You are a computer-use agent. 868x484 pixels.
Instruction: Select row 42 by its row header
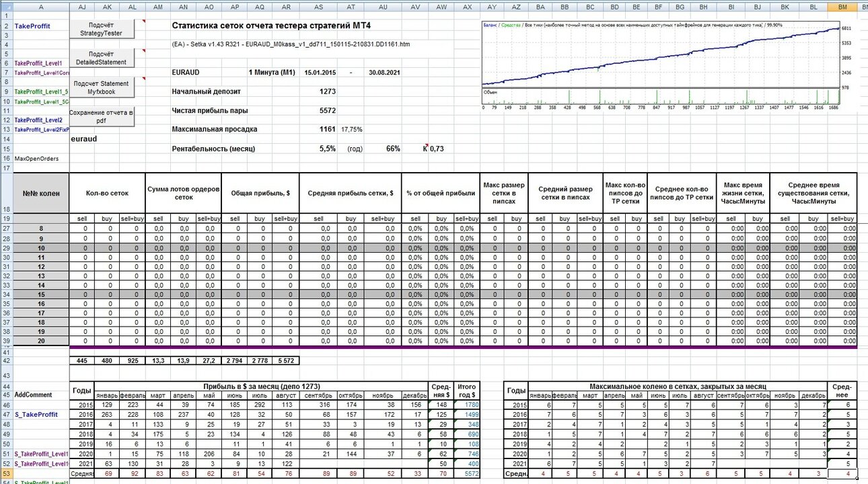[x=6, y=361]
